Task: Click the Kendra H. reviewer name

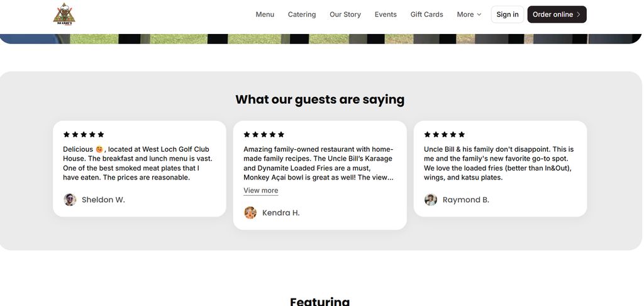Action: 281,213
